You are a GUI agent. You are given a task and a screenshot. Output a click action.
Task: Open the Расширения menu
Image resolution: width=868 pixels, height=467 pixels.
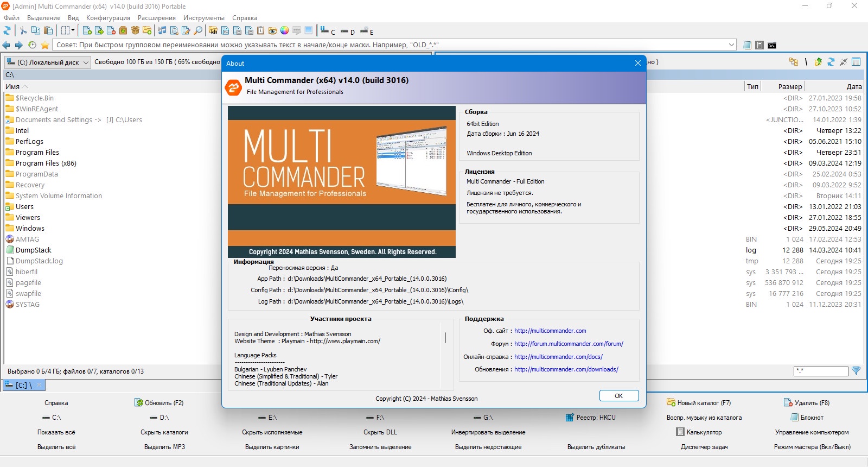click(157, 18)
